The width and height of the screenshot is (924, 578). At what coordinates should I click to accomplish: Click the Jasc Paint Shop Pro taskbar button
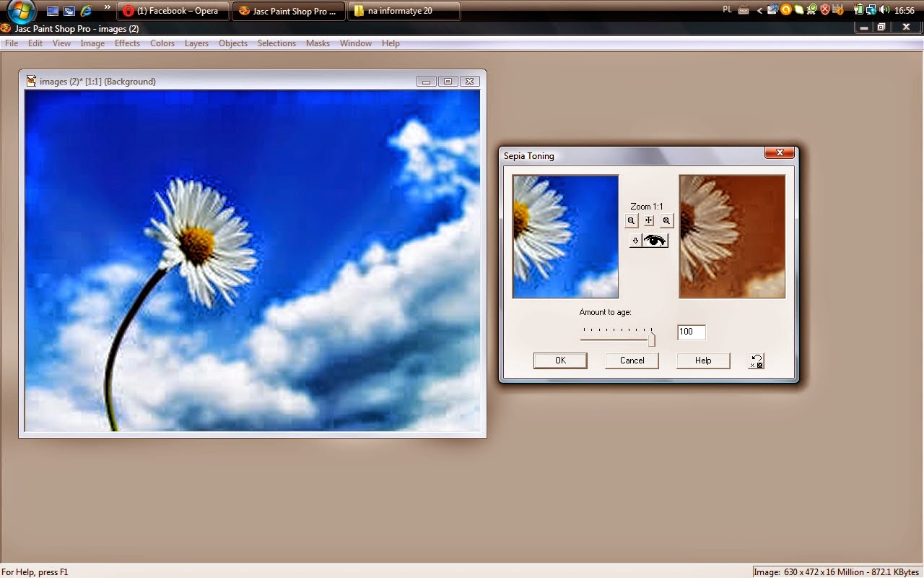288,11
